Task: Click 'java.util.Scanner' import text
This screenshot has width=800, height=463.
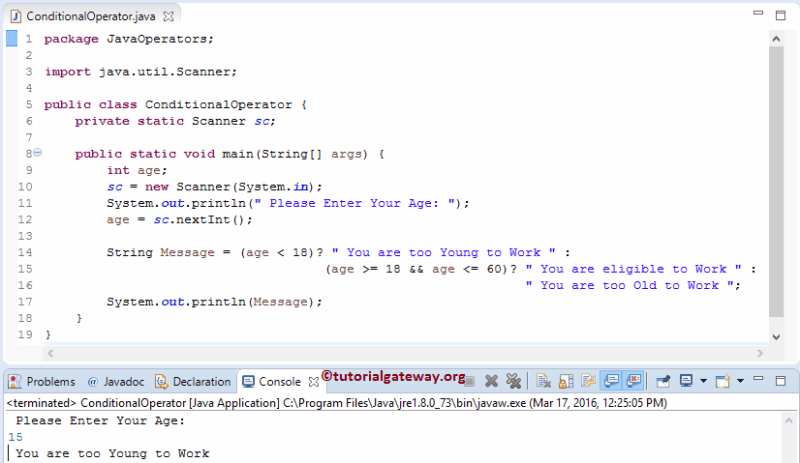Action: (x=164, y=72)
